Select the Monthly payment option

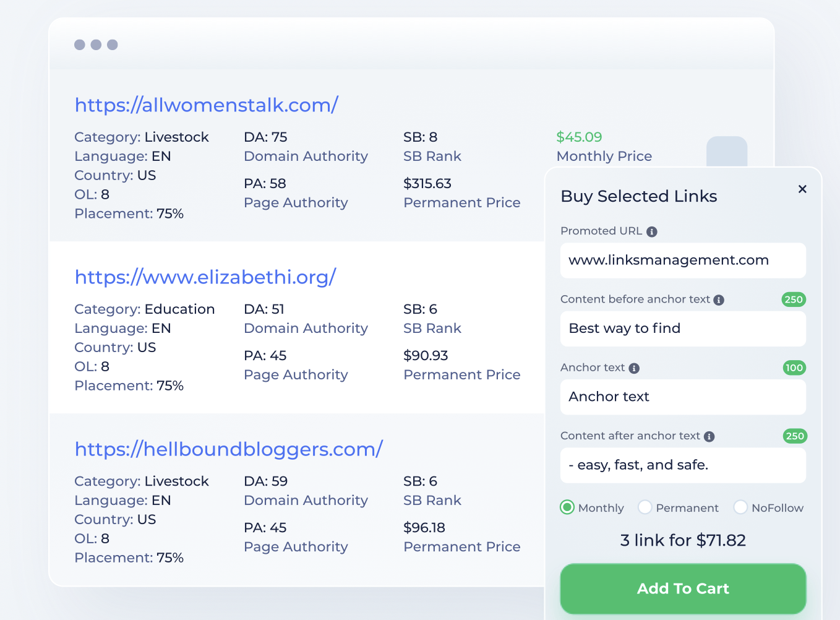pos(567,507)
